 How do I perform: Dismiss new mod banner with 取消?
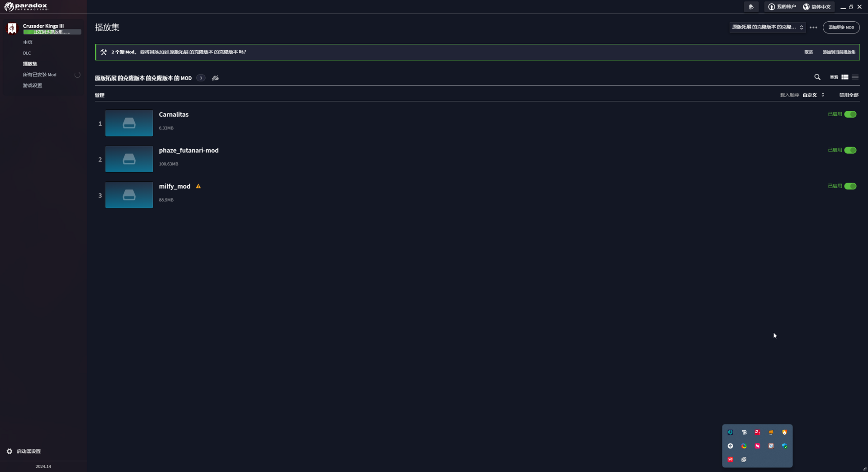808,52
